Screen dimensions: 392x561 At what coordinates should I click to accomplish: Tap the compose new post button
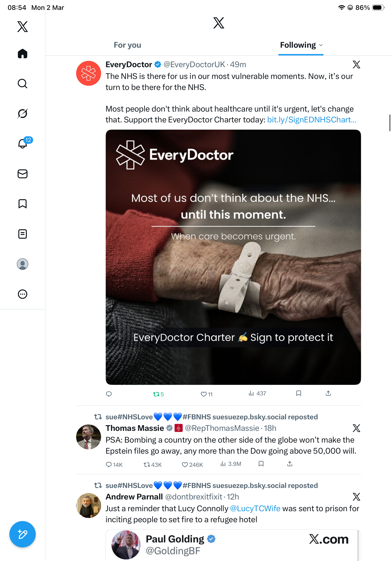pyautogui.click(x=23, y=534)
